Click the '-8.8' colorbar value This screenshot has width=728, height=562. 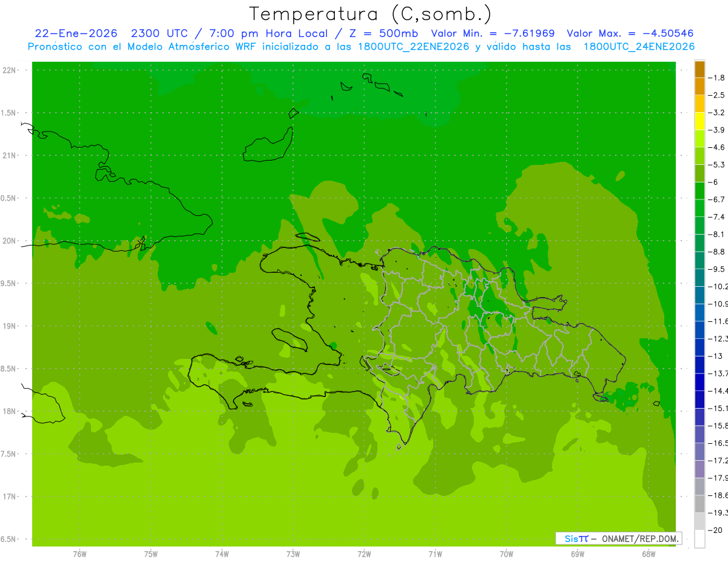click(x=716, y=252)
